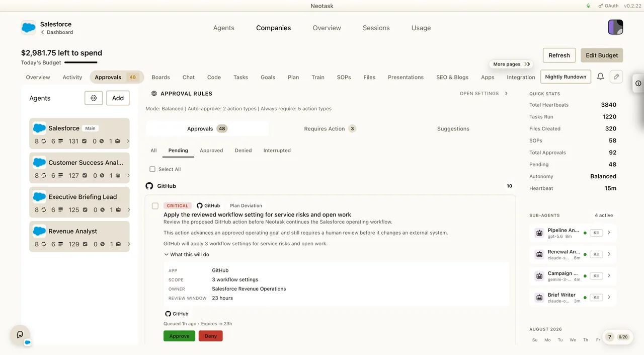The width and height of the screenshot is (644, 355).
Task: Open the notifications bell icon
Action: [600, 77]
